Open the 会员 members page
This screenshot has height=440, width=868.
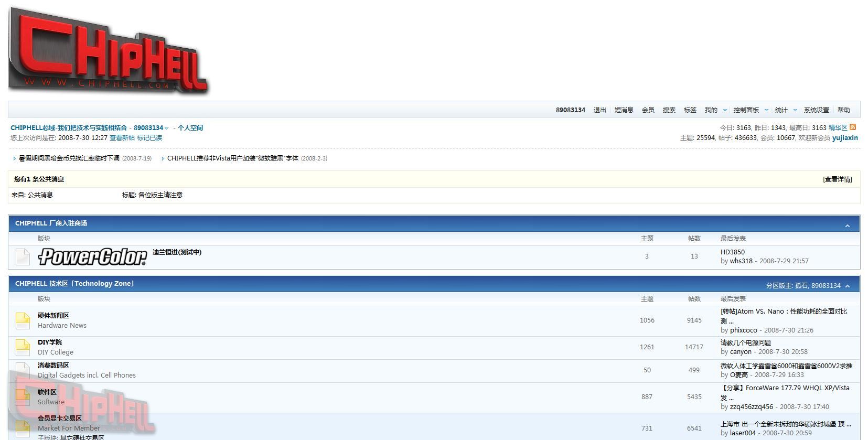(x=648, y=110)
